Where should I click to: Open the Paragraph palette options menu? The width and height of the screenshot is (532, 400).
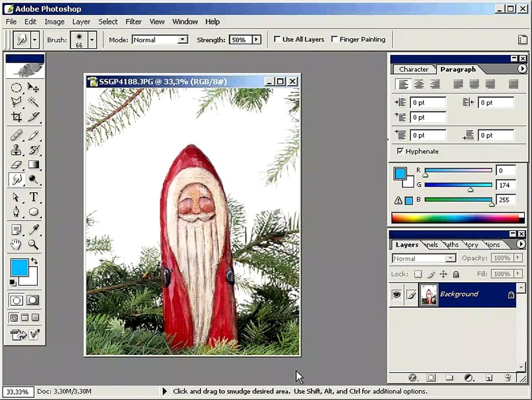(522, 69)
